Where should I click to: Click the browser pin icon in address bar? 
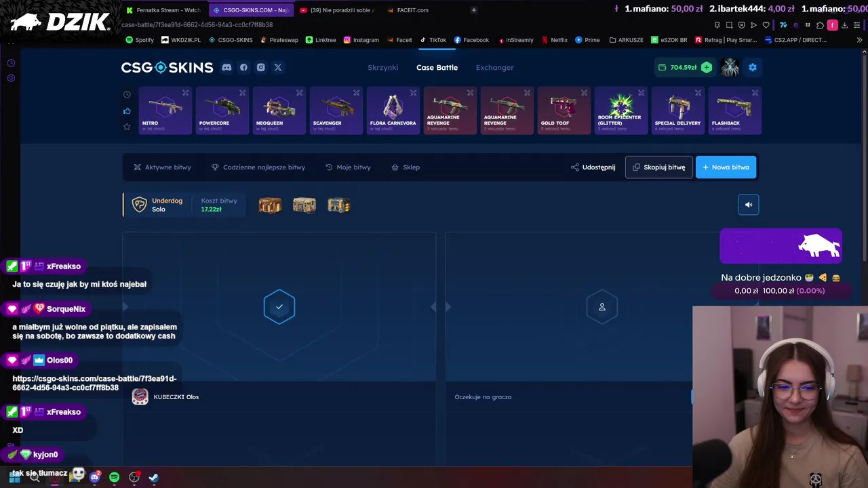[717, 25]
